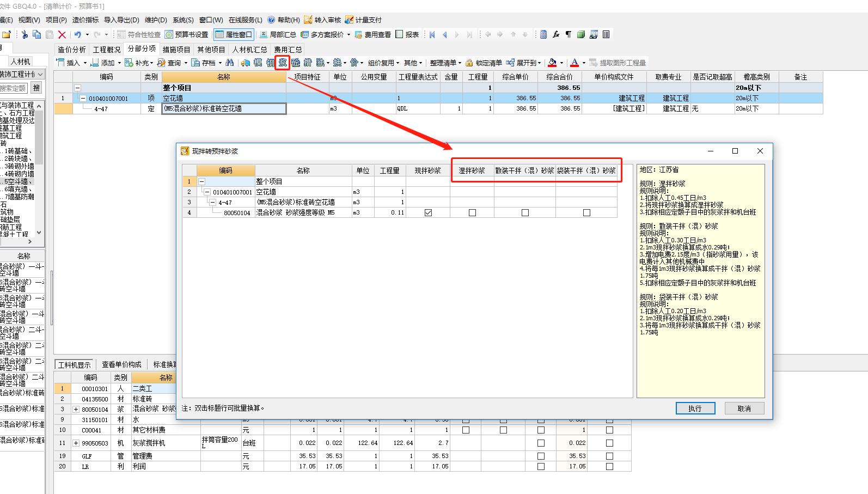Click 执行 button in dialog

click(x=695, y=408)
